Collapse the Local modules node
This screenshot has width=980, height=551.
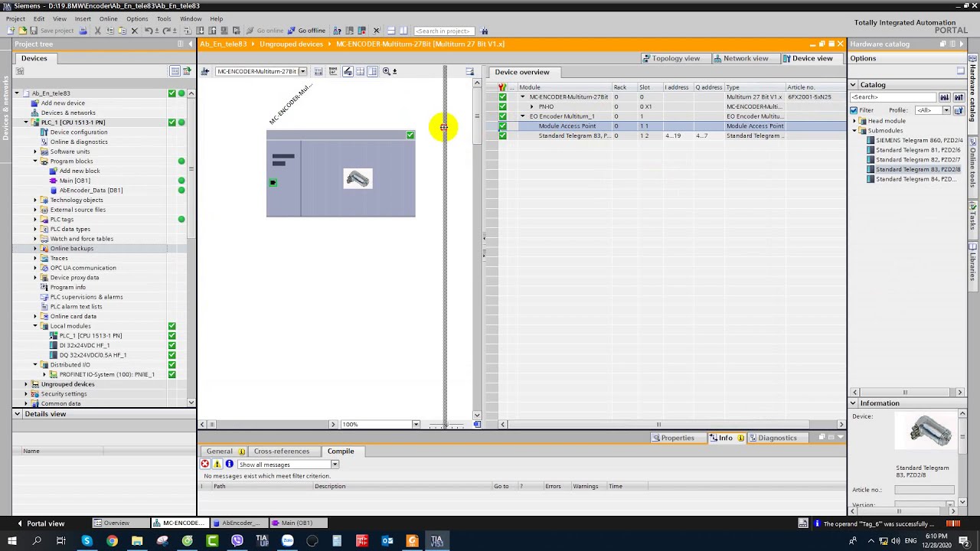(x=34, y=326)
